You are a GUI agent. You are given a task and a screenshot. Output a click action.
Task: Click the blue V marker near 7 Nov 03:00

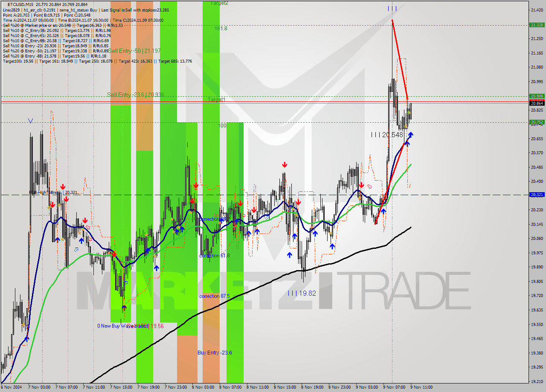[x=30, y=121]
